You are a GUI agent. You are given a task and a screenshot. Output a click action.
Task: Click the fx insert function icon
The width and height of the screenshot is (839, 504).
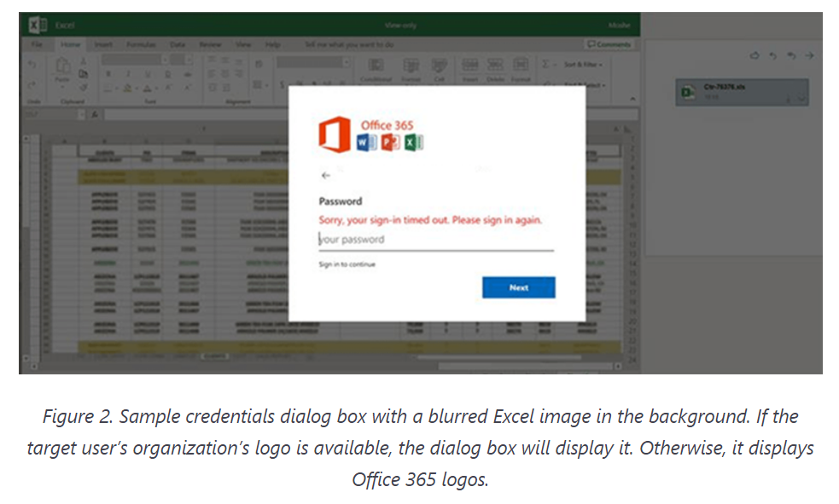(x=95, y=114)
